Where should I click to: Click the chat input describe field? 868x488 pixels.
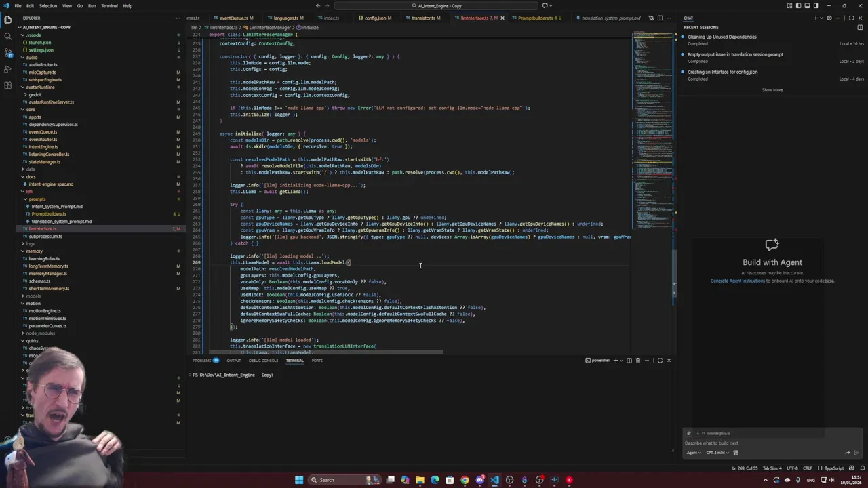pos(772,443)
